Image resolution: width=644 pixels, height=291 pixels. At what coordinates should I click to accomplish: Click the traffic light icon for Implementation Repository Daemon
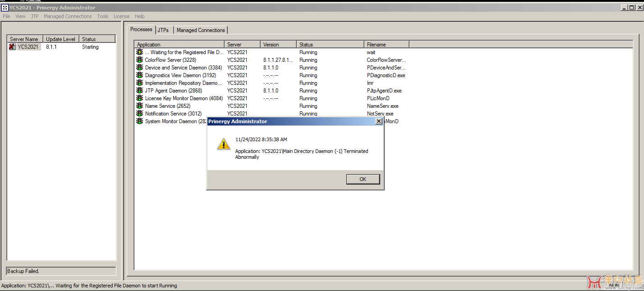click(140, 83)
